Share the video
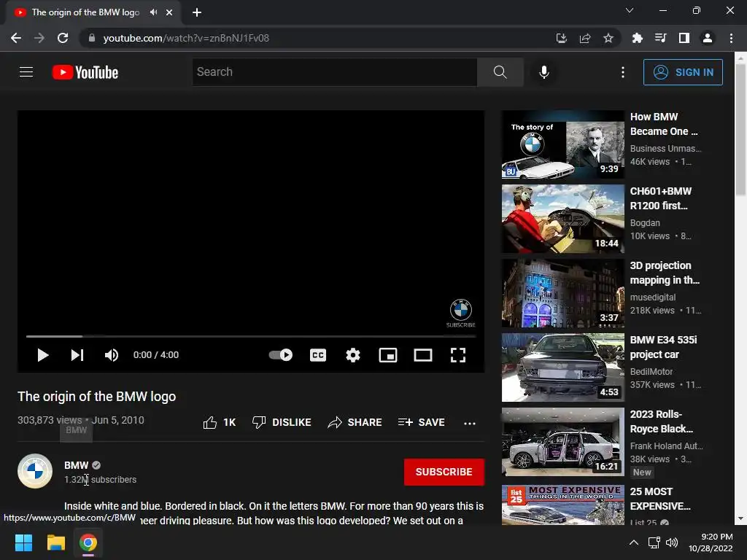747x560 pixels. pos(355,422)
